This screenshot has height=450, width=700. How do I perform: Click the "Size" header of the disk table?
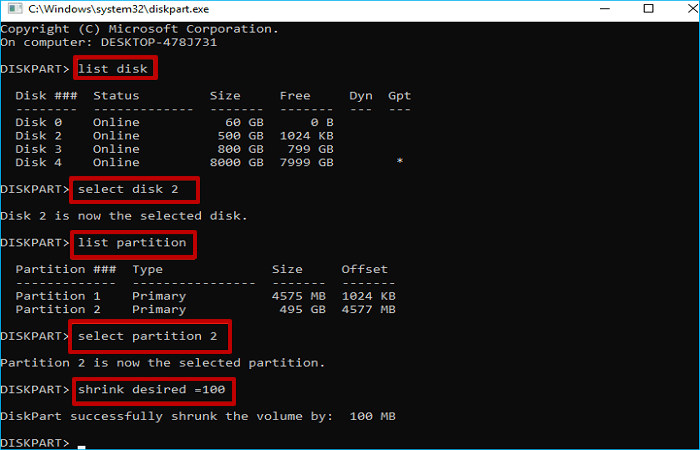pyautogui.click(x=225, y=96)
